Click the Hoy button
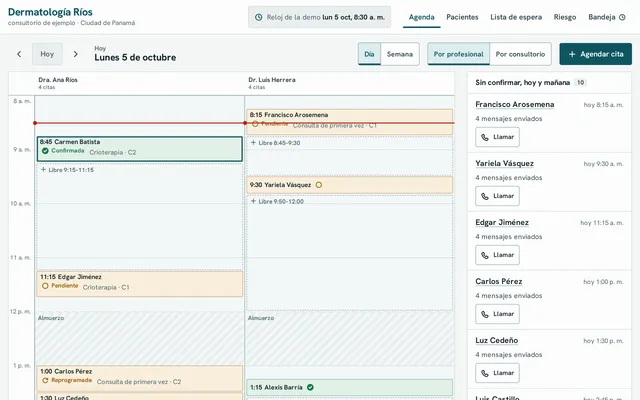This screenshot has height=400, width=640. tap(47, 54)
